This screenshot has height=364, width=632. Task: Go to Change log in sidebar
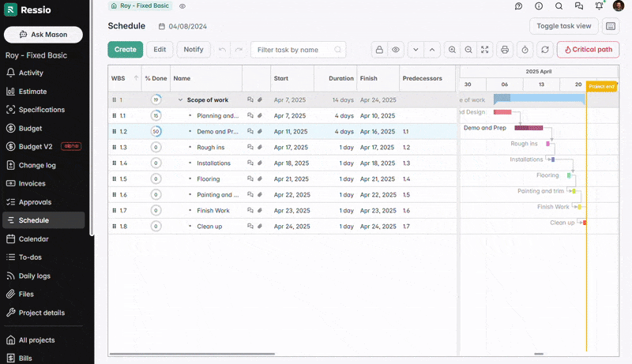click(36, 165)
